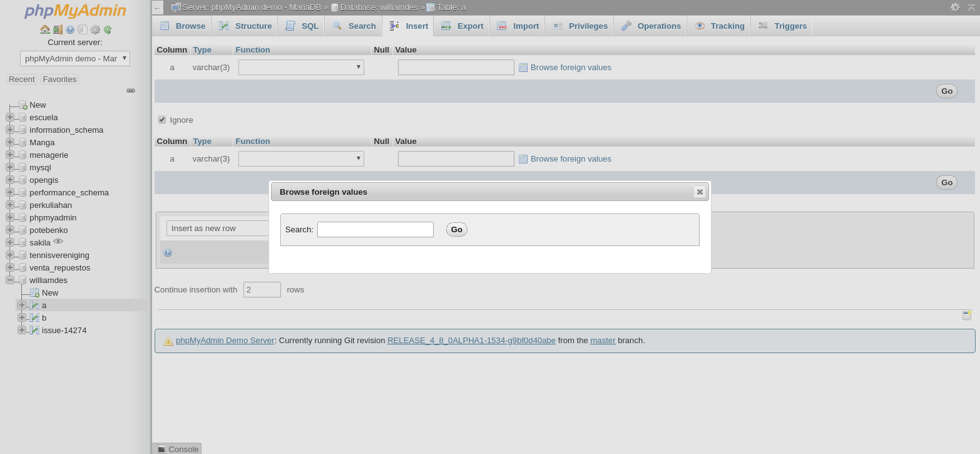Open the Function dropdown for column a
980x454 pixels.
pos(300,67)
